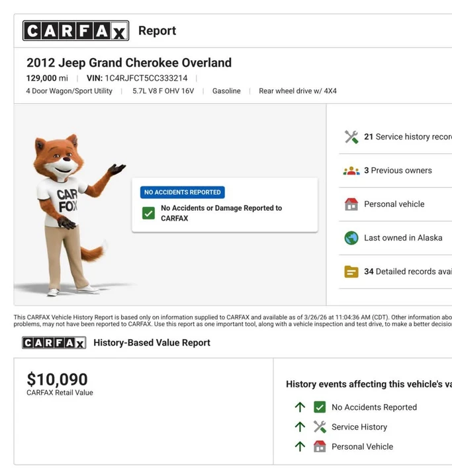Click the CARFAX Retail Value label

pos(60,393)
